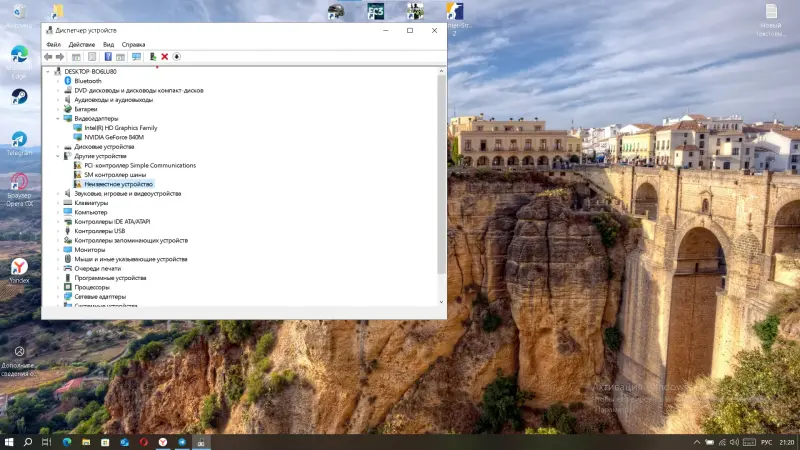The height and width of the screenshot is (450, 800).
Task: Expand the Аудиовходы и аудиовыходы arrow
Action: coord(58,99)
